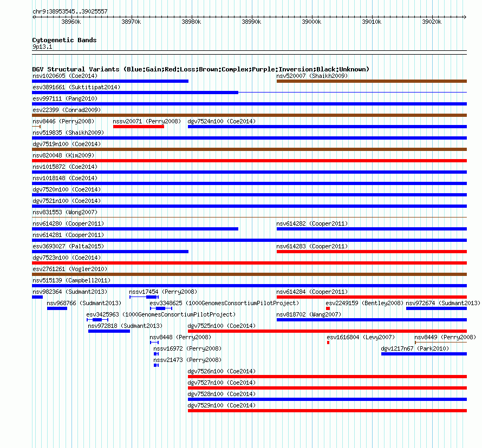Select nsv515139 (Campbell2011) label
Viewport: 482px width, 448px height.
point(71,280)
